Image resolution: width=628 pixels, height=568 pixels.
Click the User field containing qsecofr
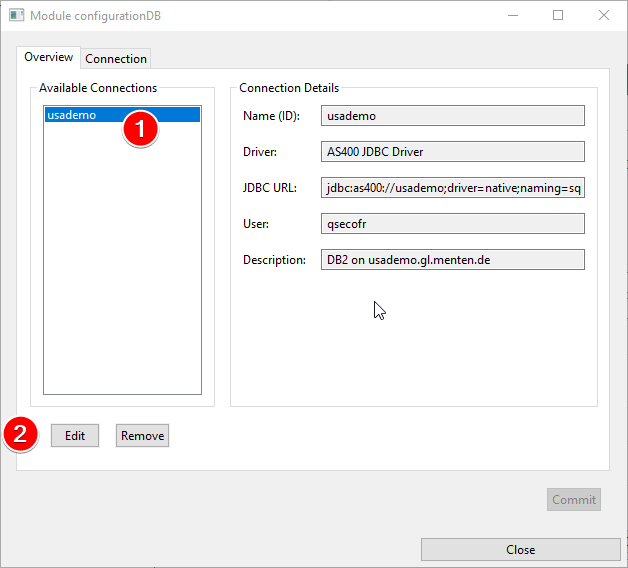453,224
